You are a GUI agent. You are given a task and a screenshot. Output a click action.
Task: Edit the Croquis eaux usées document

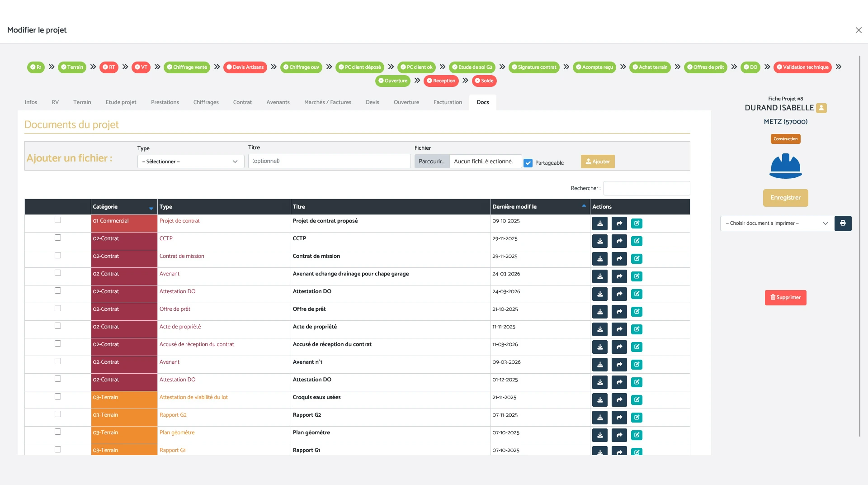tap(637, 400)
